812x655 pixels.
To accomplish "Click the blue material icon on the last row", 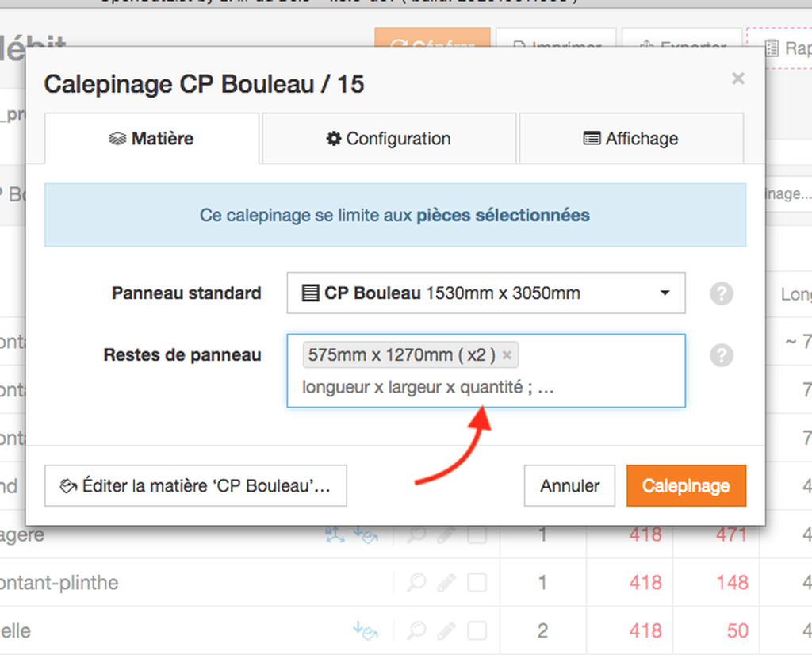I will (x=366, y=630).
